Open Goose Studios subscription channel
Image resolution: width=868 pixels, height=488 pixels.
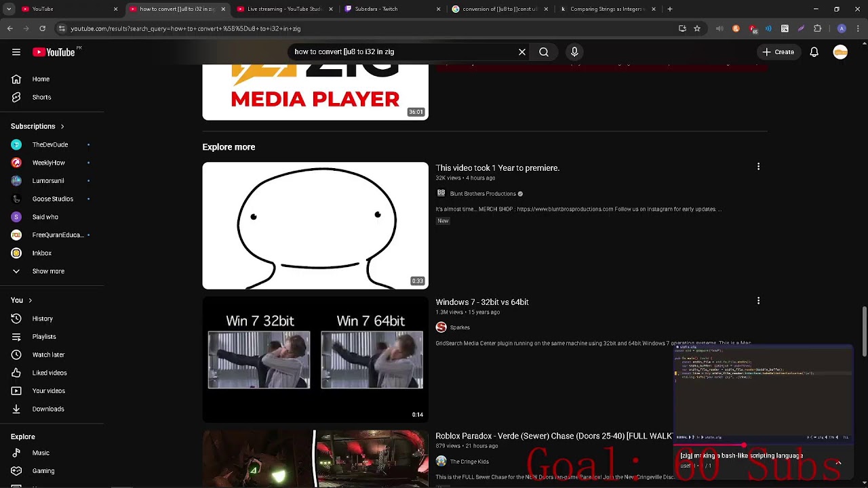(52, 199)
